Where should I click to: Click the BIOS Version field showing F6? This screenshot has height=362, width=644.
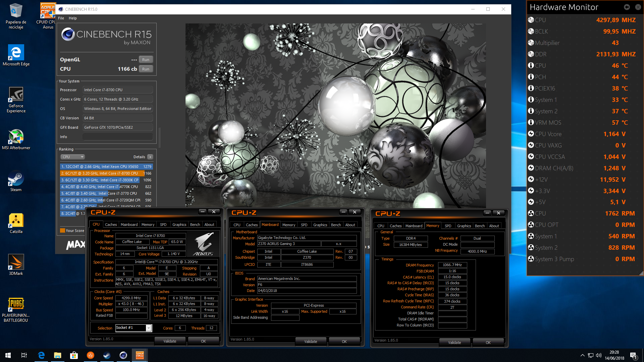pos(307,285)
